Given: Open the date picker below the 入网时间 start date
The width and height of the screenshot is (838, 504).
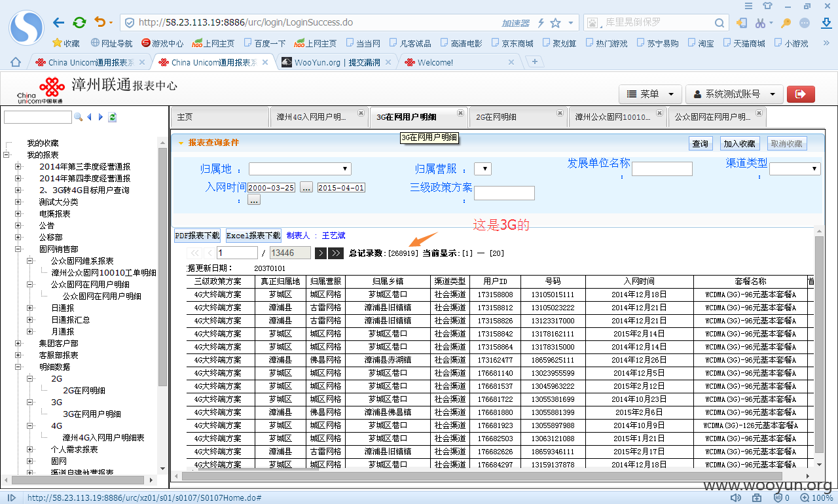Looking at the screenshot, I should 254,200.
